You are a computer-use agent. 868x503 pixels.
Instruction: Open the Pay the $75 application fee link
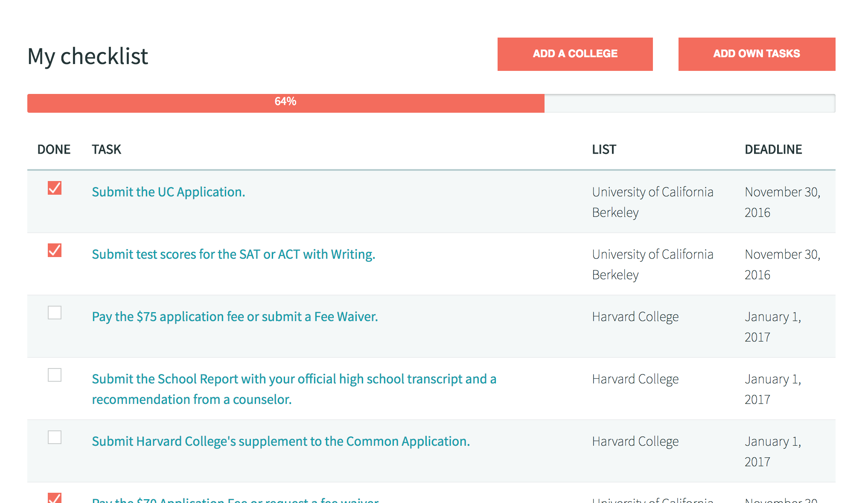click(235, 317)
